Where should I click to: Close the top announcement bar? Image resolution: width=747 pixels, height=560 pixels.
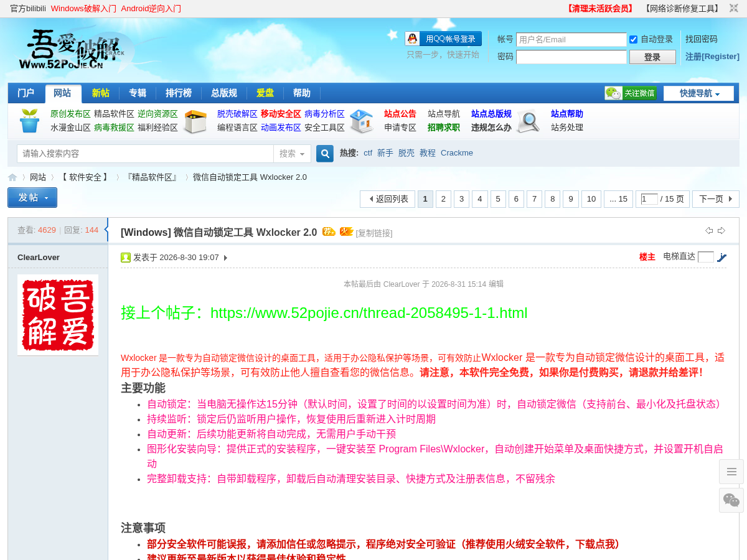pos(734,8)
